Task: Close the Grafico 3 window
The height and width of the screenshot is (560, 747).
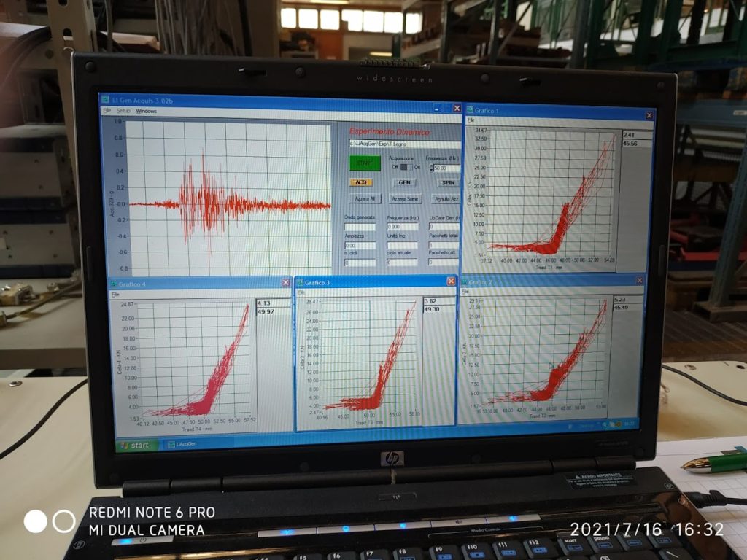Action: pyautogui.click(x=451, y=281)
